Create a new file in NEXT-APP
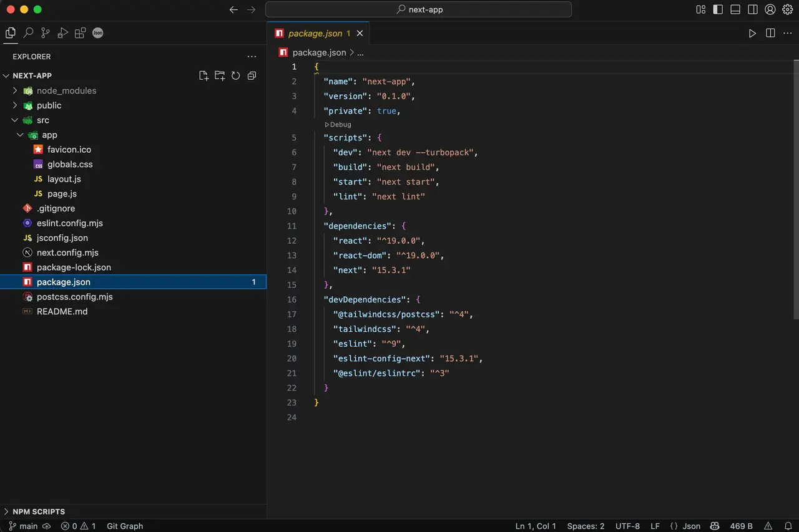The height and width of the screenshot is (532, 799). point(203,75)
